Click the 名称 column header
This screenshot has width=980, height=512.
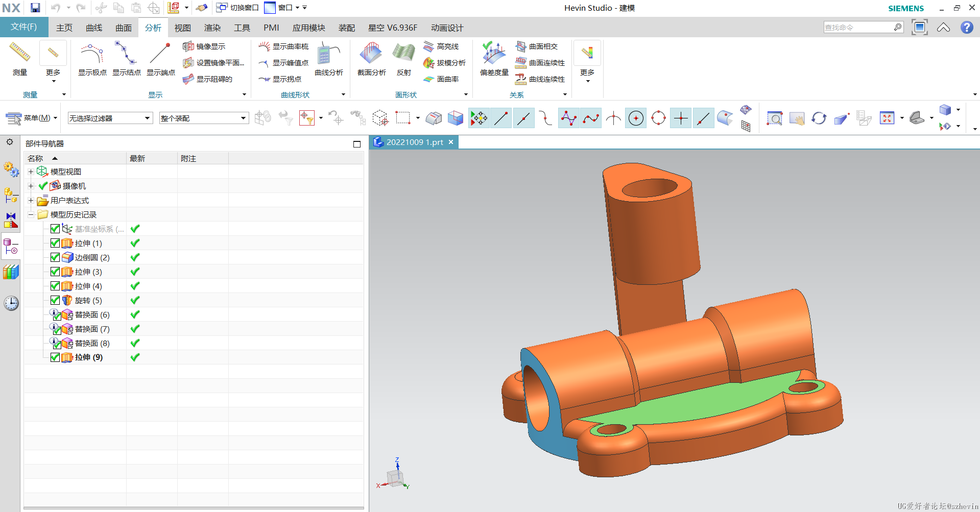(x=75, y=158)
